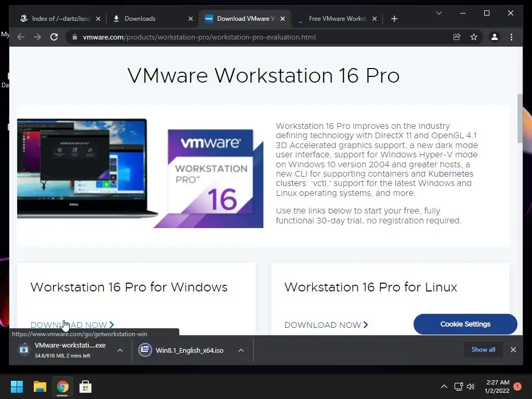Viewport: 532px width, 399px height.
Task: Click Workstation 16 Pro for Linux heading
Action: coord(370,287)
